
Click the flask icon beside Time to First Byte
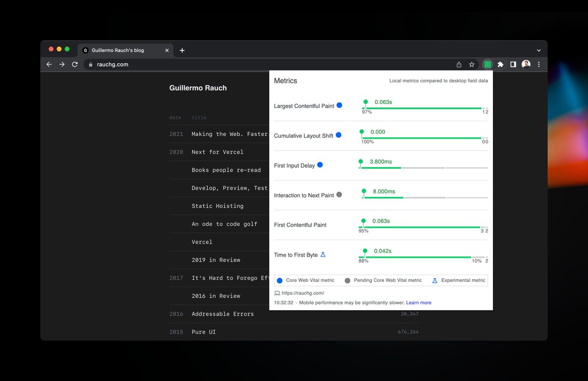[323, 254]
